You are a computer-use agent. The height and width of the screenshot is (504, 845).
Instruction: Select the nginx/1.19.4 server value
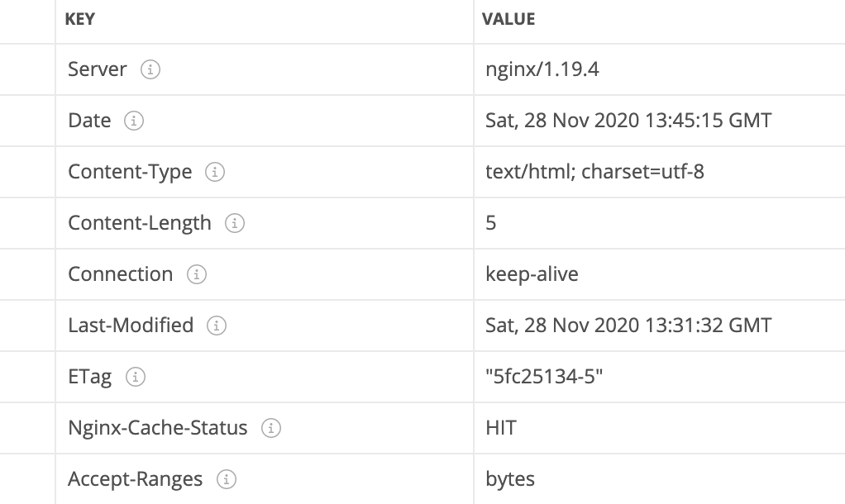[x=542, y=69]
